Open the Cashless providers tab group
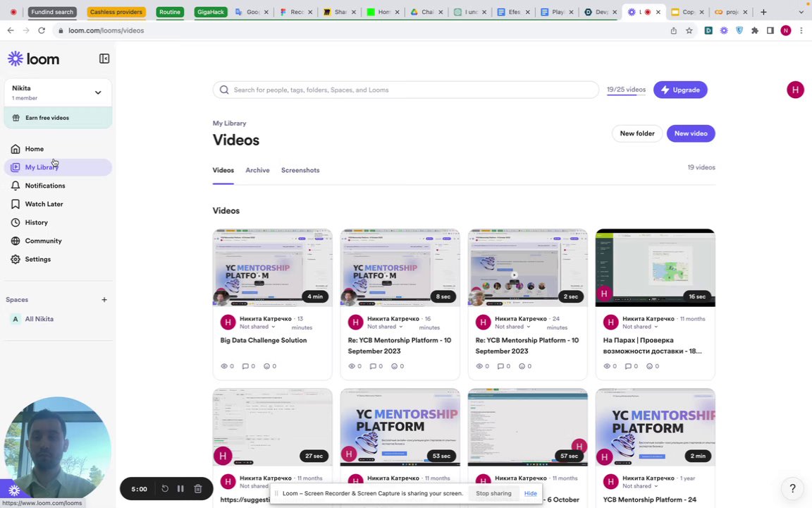This screenshot has width=812, height=508. 116,12
